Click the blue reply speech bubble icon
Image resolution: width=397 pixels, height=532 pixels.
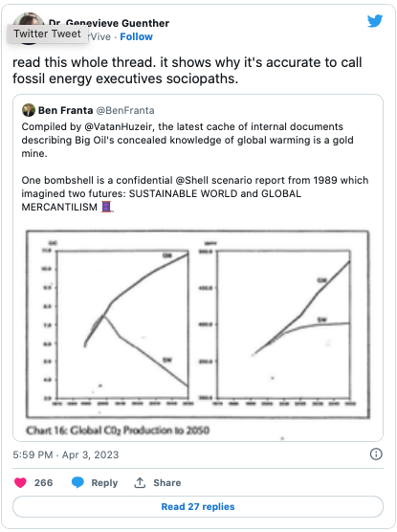pos(77,482)
